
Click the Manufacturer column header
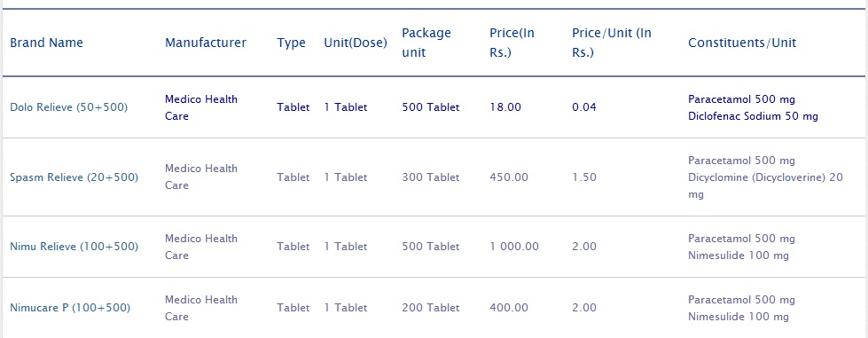(x=206, y=43)
